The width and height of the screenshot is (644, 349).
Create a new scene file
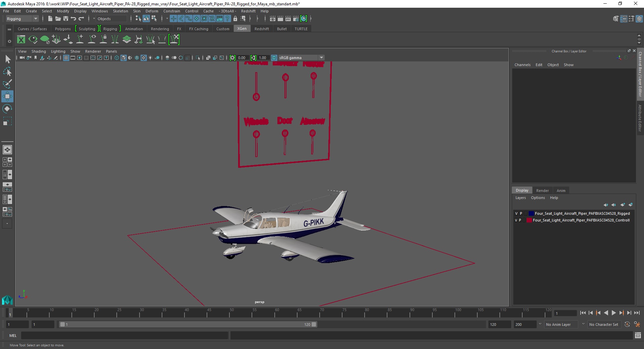(50, 19)
